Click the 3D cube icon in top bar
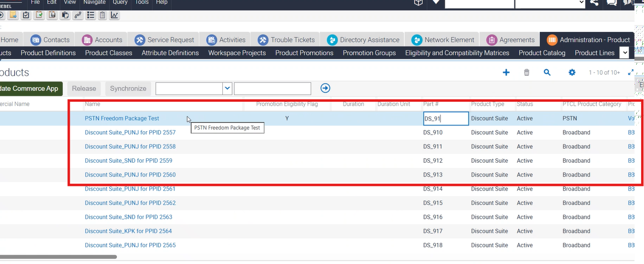 pos(418,3)
